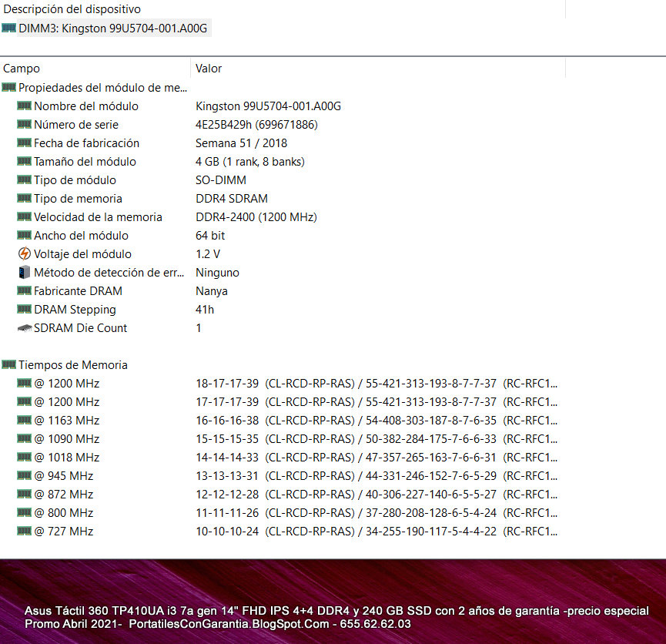Screen dimensions: 666x644
Task: Click the 10-10-10-24 timing value
Action: point(377,532)
